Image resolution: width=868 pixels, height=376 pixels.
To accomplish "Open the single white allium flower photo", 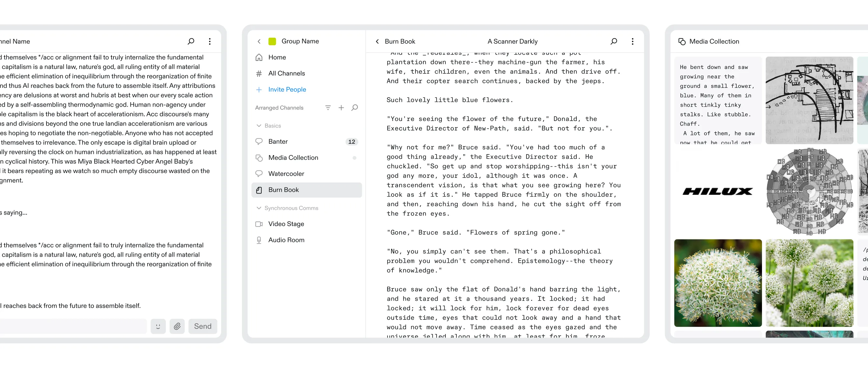I will coord(718,283).
